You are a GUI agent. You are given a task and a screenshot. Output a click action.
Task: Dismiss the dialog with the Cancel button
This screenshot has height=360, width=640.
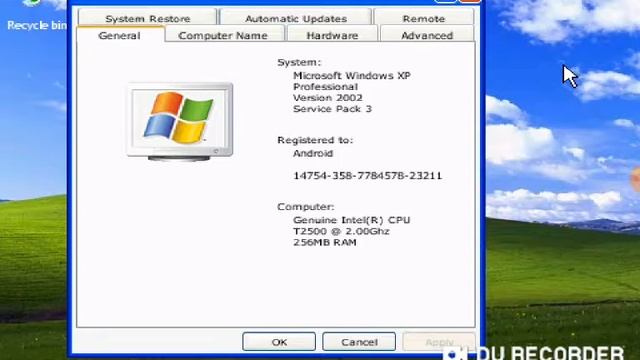(359, 342)
